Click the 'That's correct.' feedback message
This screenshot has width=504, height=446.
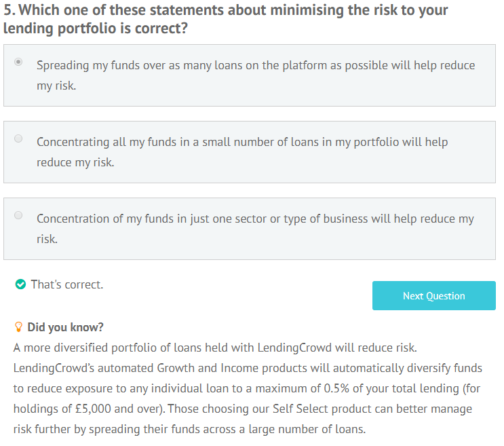tap(67, 284)
